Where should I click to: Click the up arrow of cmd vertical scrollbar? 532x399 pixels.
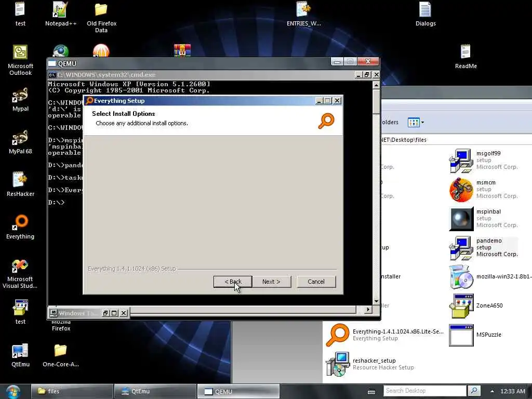click(376, 85)
